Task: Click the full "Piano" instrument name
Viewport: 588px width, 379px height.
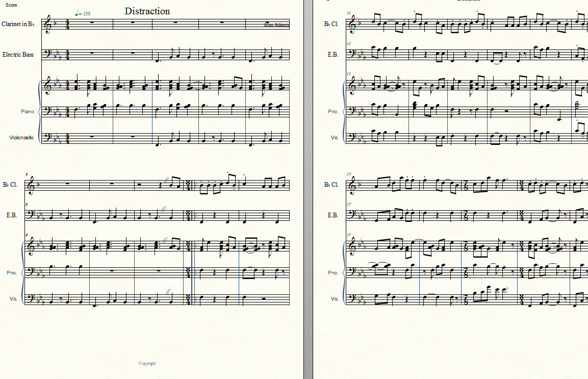Action: [28, 111]
